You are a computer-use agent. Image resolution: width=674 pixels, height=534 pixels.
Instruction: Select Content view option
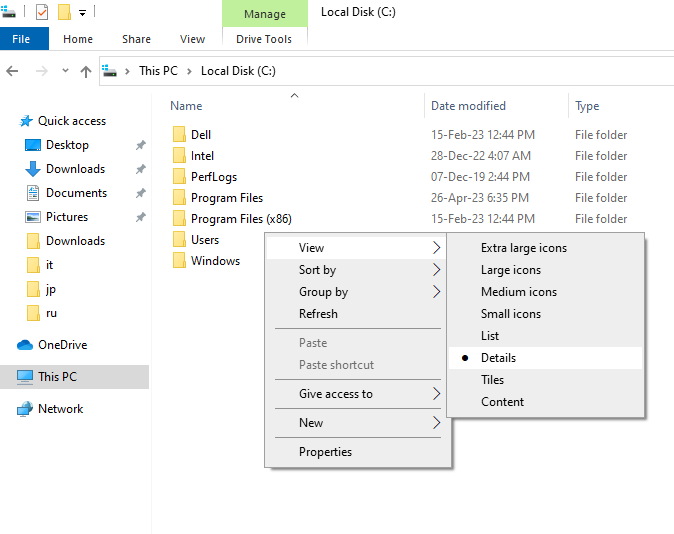click(545, 402)
